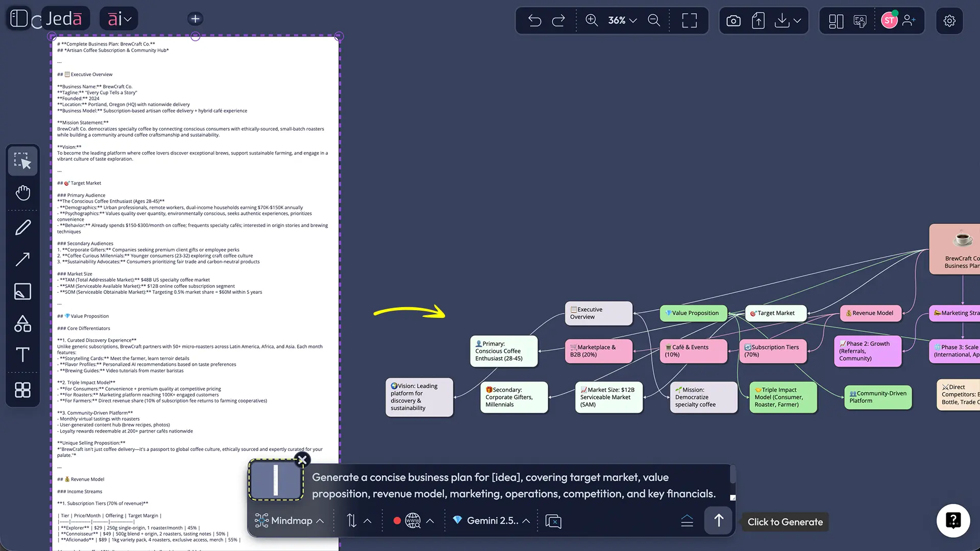Choose the Select tool
This screenshot has width=980, height=551.
pos(23,161)
